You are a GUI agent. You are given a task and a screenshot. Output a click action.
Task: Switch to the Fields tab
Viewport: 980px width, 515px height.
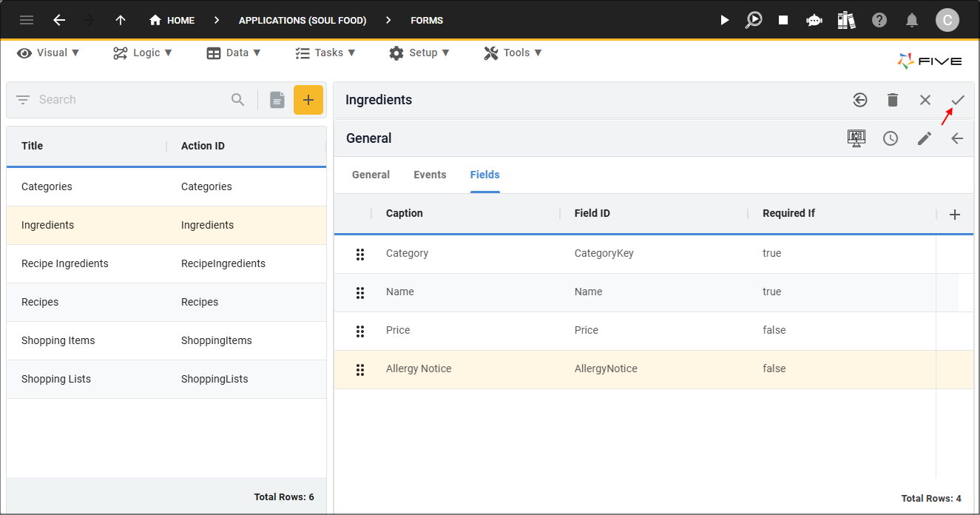click(485, 175)
